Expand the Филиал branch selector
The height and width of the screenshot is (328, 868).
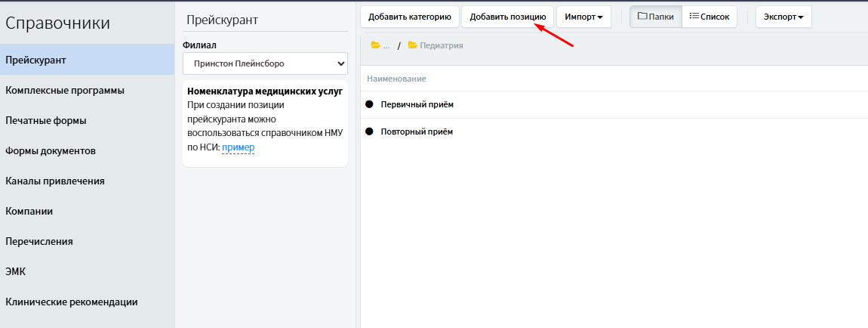click(265, 63)
